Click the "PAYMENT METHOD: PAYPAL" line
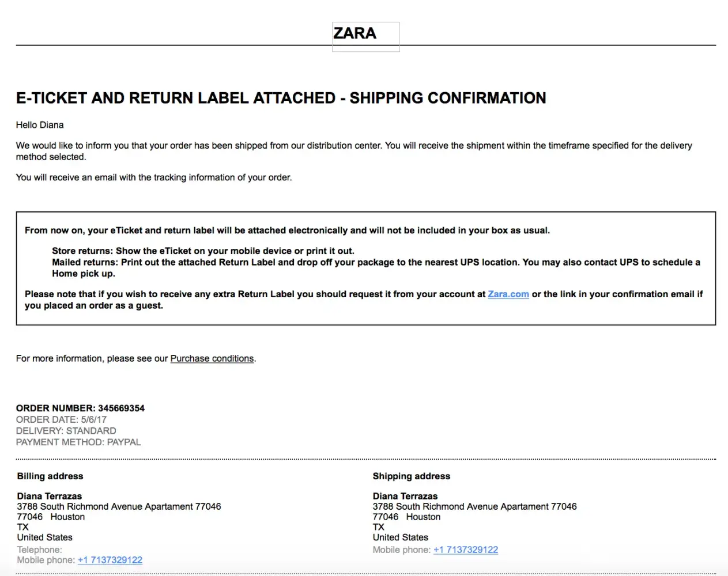Screen dimensions: 728x576 [x=78, y=442]
